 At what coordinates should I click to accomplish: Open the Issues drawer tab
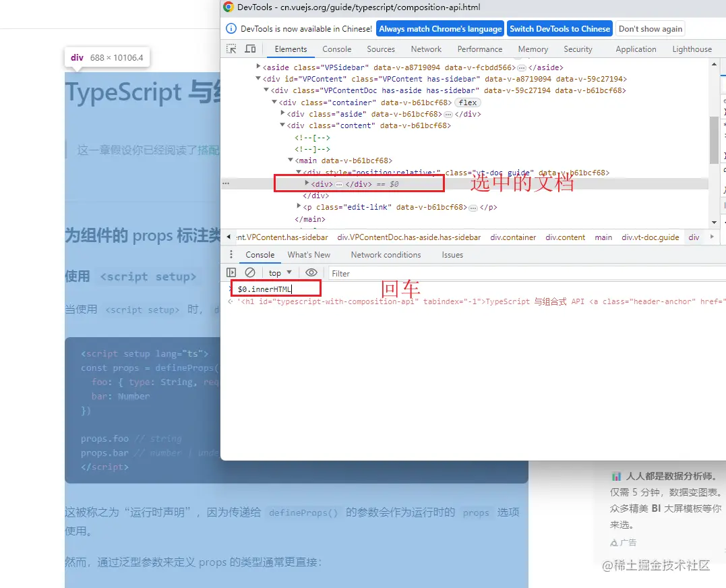coord(452,255)
